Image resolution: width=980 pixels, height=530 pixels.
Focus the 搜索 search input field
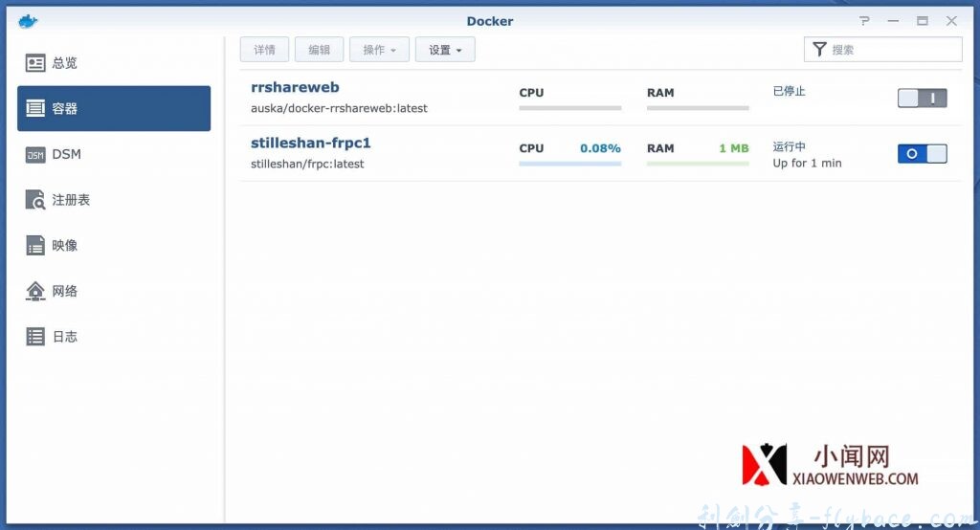coord(882,50)
